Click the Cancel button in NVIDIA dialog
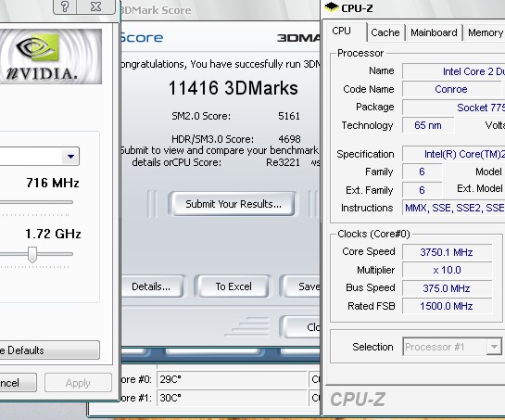 click(18, 383)
